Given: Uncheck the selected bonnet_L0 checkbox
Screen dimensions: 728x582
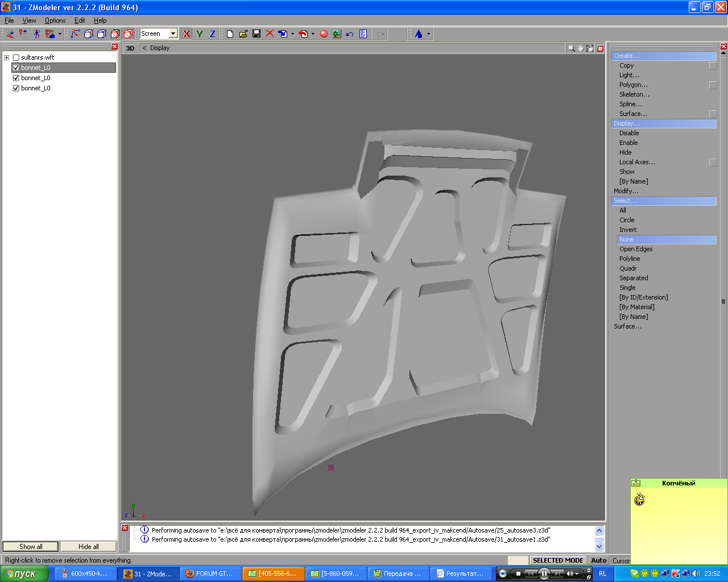Looking at the screenshot, I should 16,68.
